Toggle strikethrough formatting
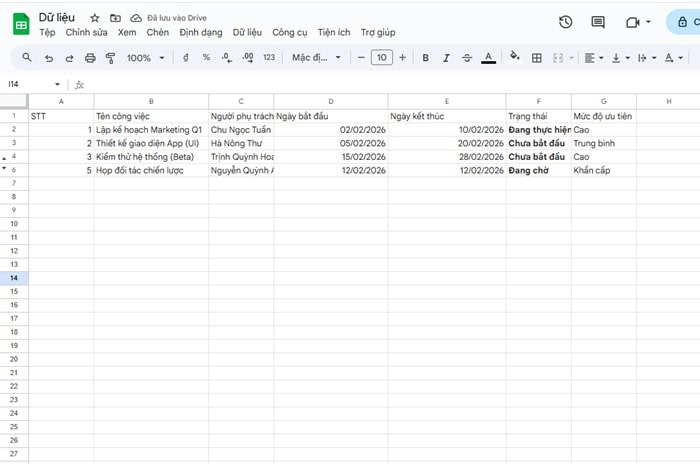Image resolution: width=700 pixels, height=464 pixels. (467, 58)
